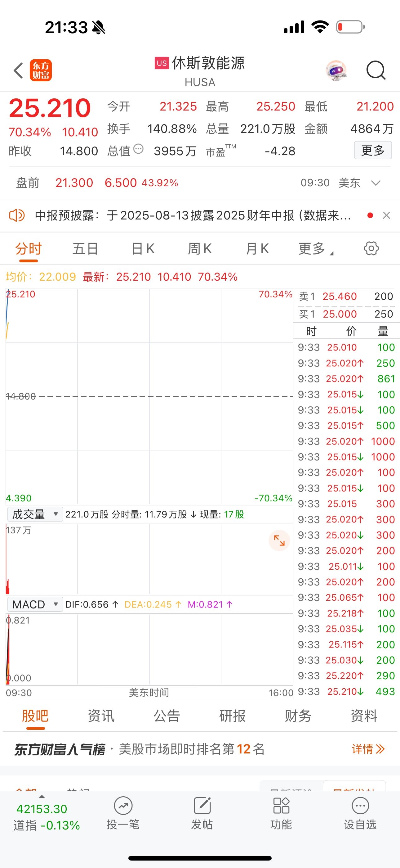
Task: Tap the US market badge
Action: pos(162,63)
